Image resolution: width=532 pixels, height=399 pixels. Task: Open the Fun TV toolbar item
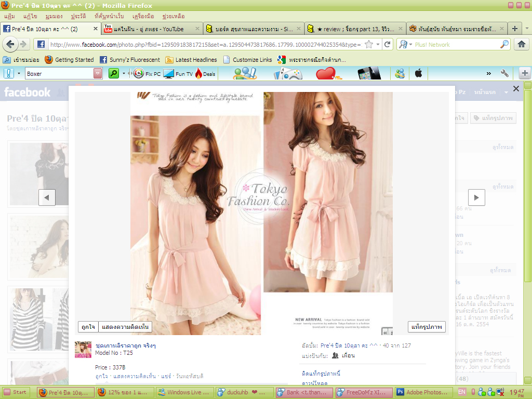(x=178, y=73)
